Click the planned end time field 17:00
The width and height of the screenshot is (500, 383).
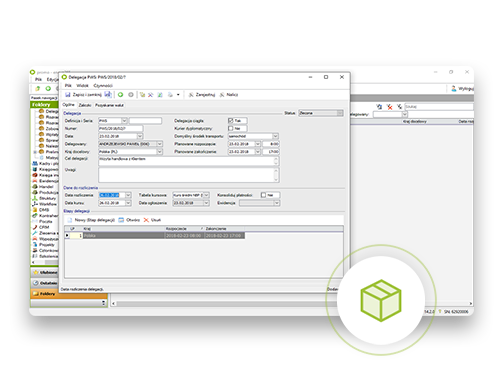pos(271,152)
